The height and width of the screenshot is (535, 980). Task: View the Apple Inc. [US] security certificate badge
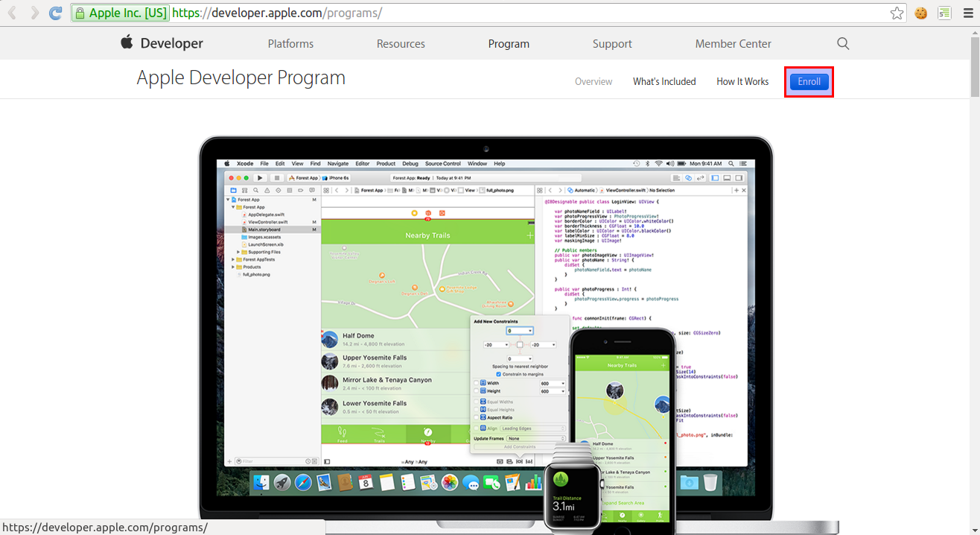(x=121, y=13)
